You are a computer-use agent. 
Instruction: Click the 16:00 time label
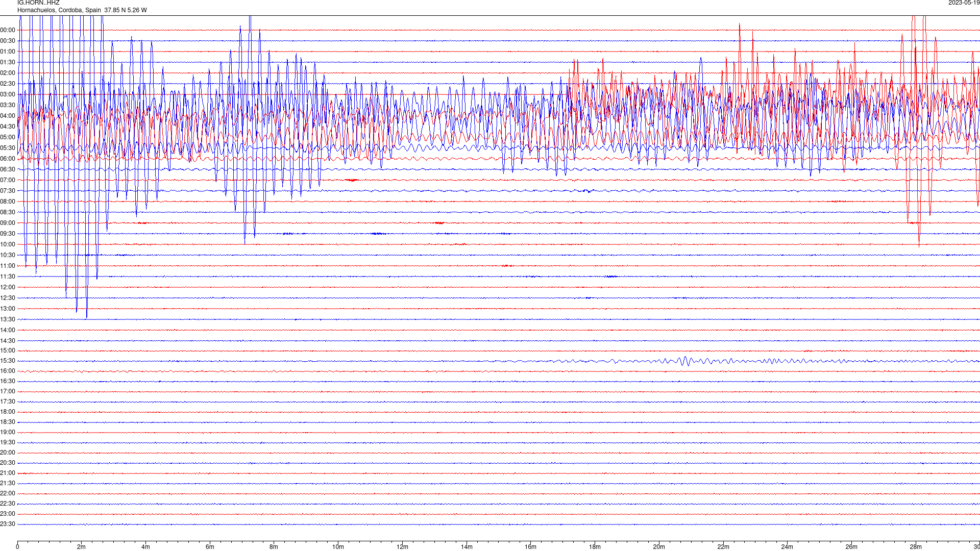click(8, 371)
